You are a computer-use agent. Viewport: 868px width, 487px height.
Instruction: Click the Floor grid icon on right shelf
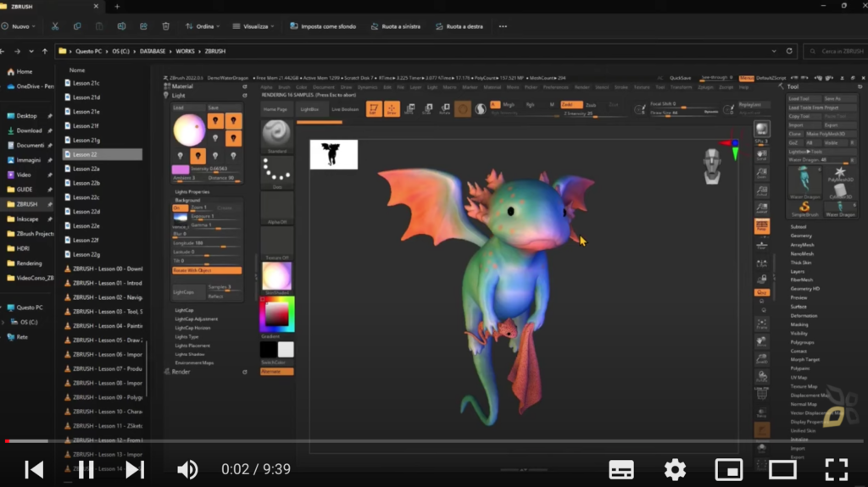762,245
